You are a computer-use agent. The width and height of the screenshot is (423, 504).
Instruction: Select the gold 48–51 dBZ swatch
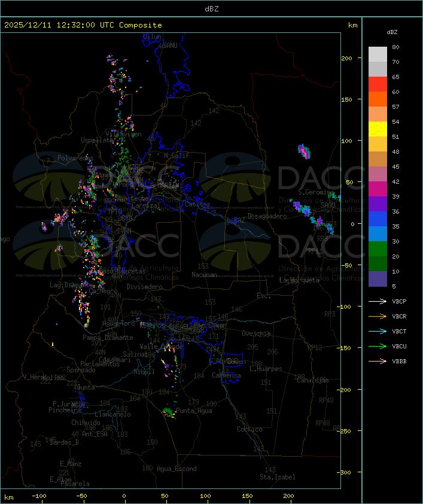pos(378,144)
